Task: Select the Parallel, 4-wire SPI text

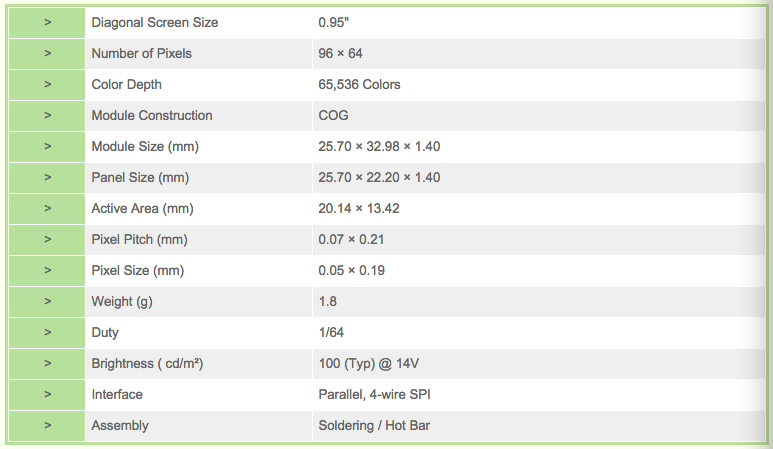Action: pyautogui.click(x=374, y=395)
